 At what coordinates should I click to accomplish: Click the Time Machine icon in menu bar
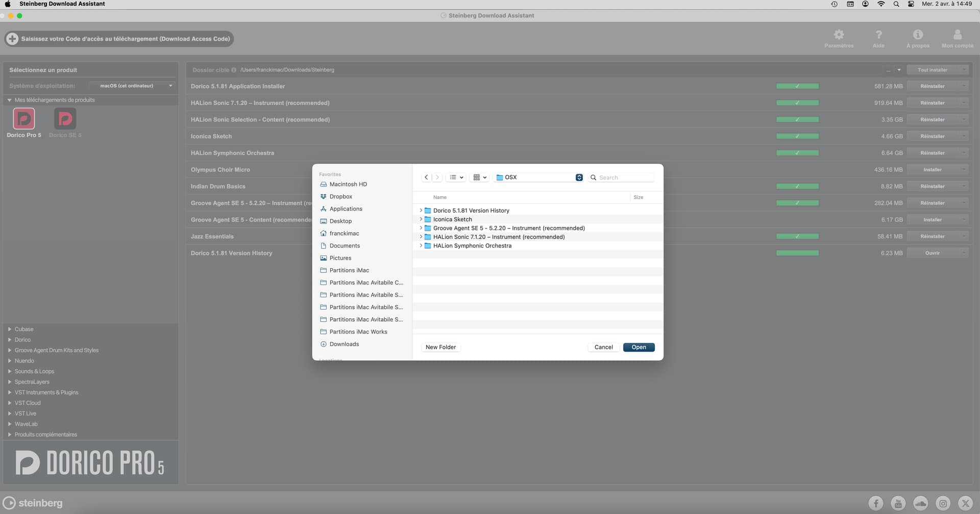point(834,4)
